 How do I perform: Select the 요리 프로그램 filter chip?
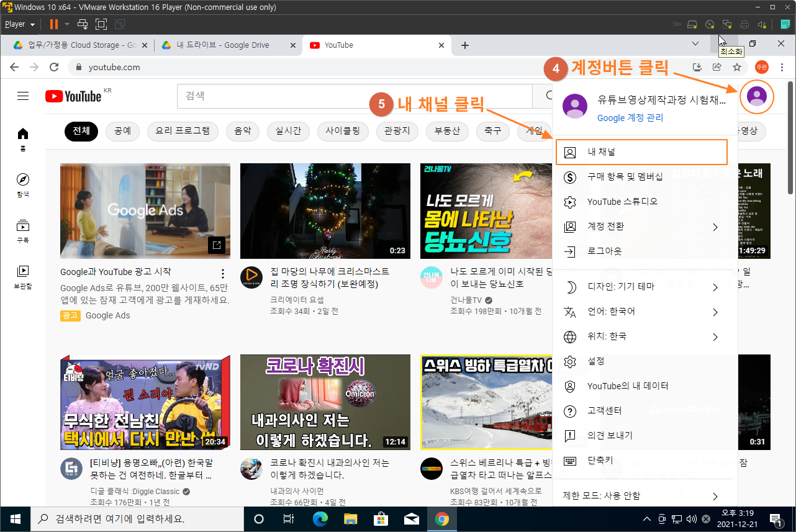tap(183, 130)
